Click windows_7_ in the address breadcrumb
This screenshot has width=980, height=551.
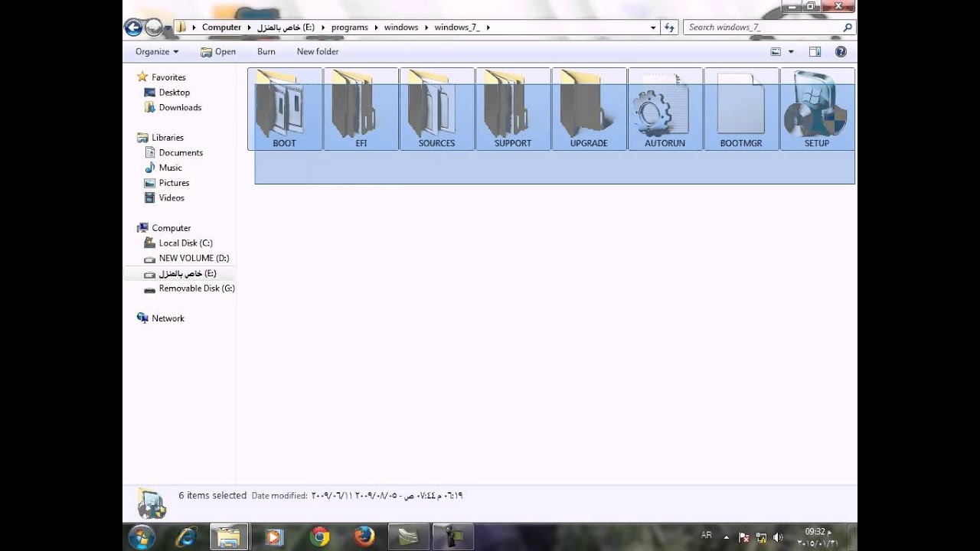(x=457, y=28)
